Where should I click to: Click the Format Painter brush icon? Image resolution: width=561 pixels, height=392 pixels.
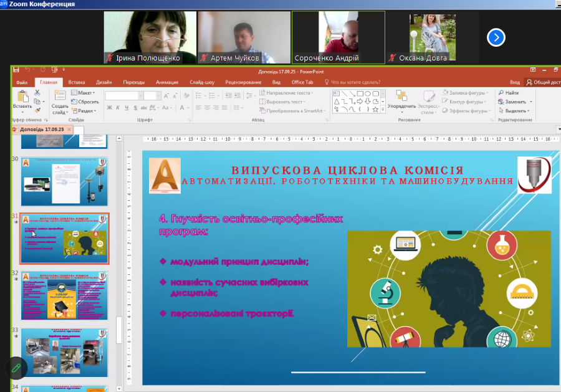click(37, 110)
